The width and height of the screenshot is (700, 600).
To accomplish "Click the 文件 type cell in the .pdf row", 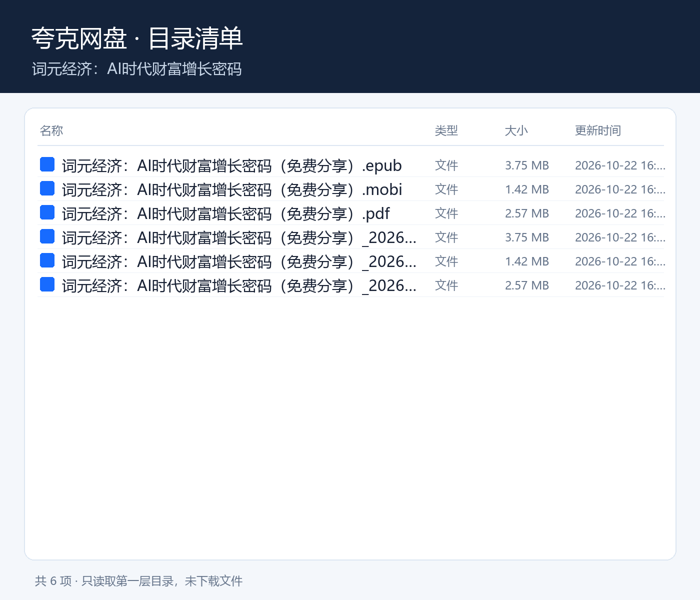I will [446, 213].
